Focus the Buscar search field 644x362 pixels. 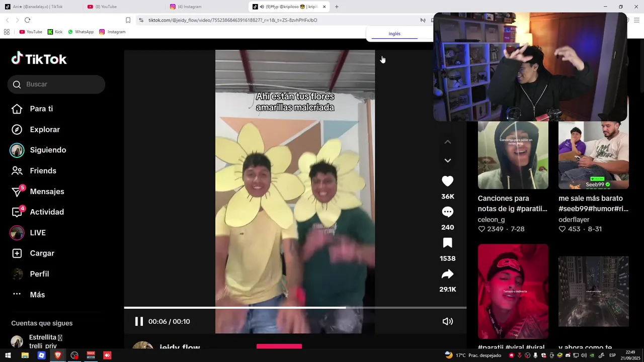(x=56, y=84)
